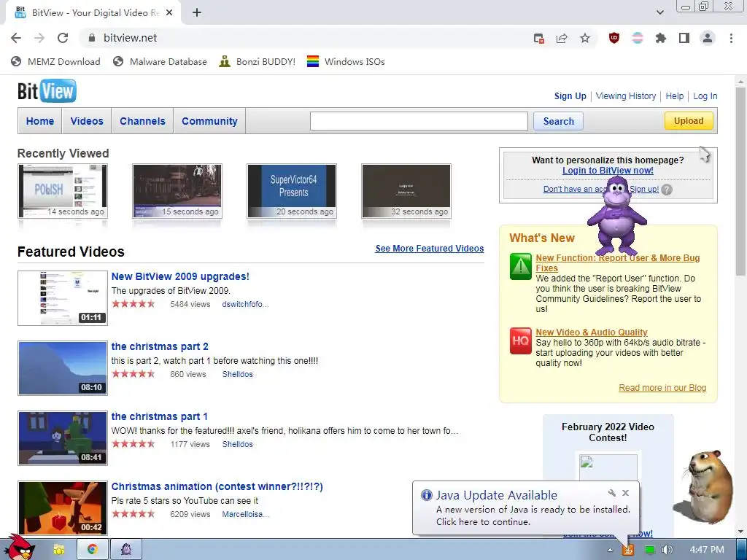Open the Help link
Viewport: 747px width, 560px height.
674,96
